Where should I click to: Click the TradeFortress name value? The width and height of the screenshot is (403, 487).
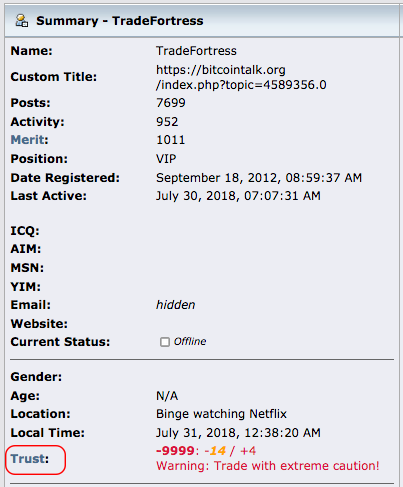pyautogui.click(x=196, y=51)
